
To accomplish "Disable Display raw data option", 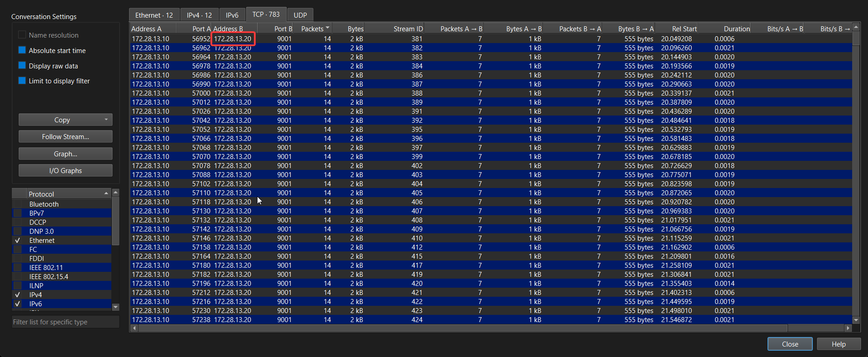I will 22,66.
